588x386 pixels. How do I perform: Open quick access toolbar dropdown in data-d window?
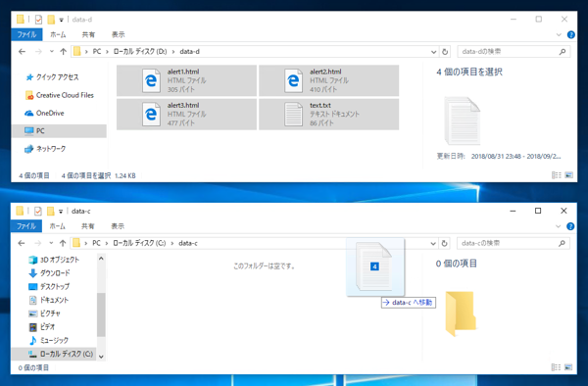[x=61, y=20]
